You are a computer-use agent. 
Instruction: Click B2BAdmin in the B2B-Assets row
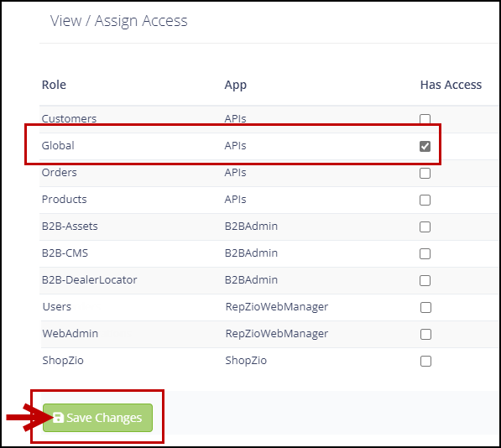(251, 226)
